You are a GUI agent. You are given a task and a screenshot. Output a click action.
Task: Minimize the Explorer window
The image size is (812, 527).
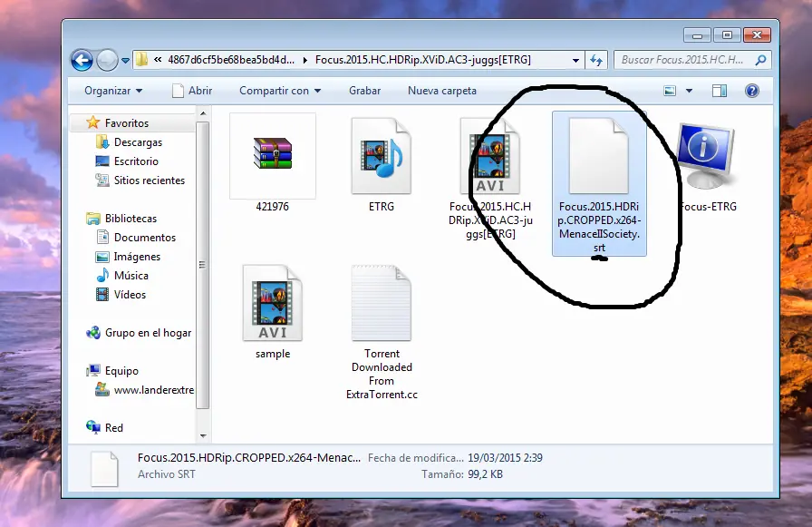[x=697, y=35]
